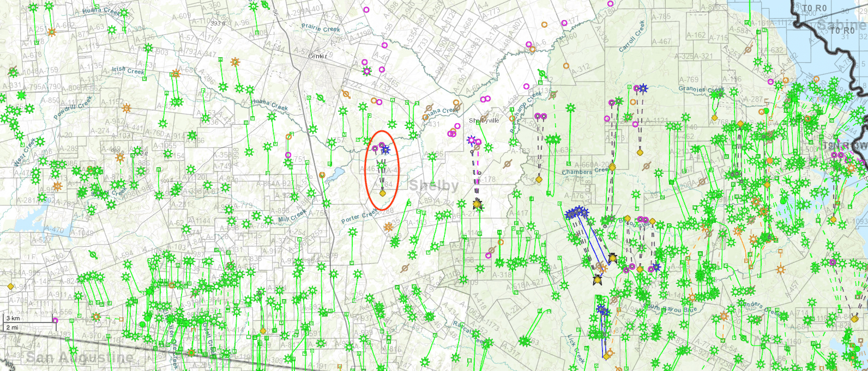Click magenta circle well above scale bar end
This screenshot has width=868, height=371.
click(55, 320)
